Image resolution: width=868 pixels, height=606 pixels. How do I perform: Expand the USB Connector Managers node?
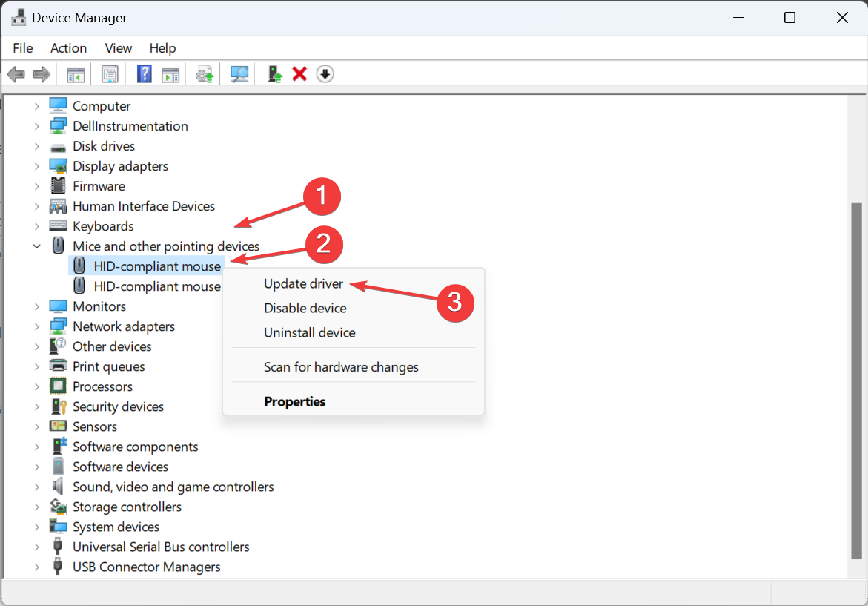point(36,567)
